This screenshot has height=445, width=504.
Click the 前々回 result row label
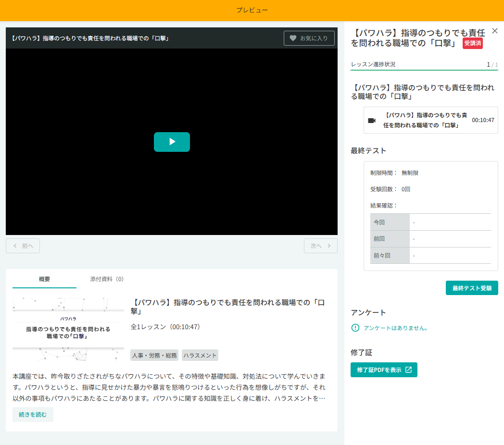point(390,256)
